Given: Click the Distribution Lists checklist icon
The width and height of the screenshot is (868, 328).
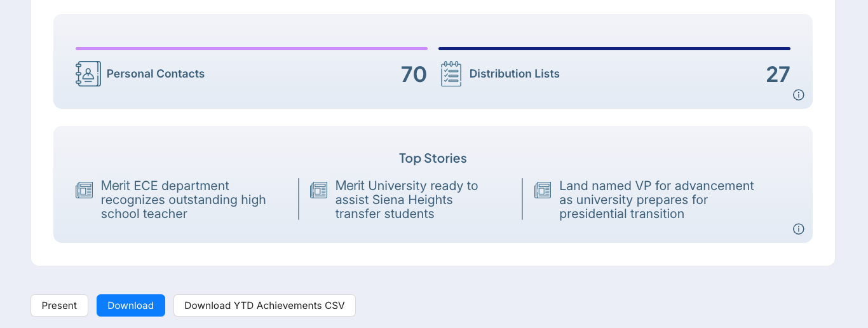Looking at the screenshot, I should [x=451, y=74].
